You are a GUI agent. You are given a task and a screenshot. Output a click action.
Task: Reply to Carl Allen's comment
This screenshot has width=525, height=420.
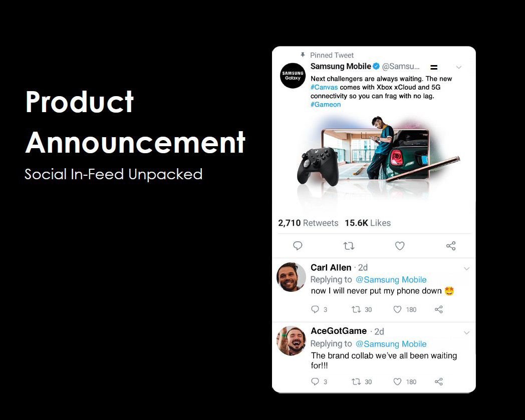315,309
